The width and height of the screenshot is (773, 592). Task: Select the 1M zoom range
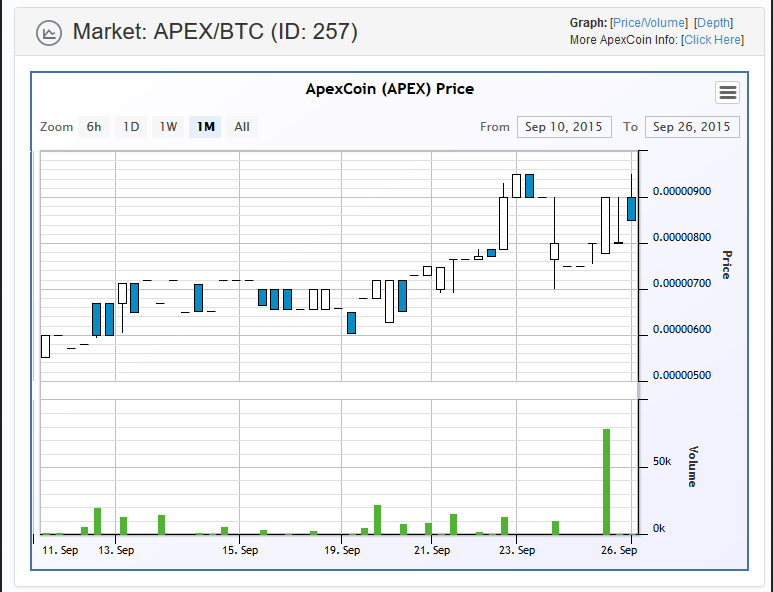tap(205, 127)
